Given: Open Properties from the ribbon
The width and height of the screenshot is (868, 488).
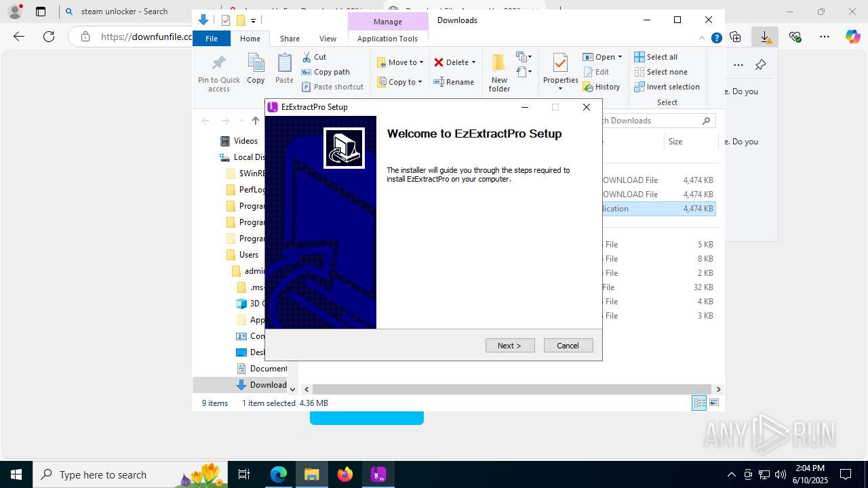Looking at the screenshot, I should [x=560, y=72].
